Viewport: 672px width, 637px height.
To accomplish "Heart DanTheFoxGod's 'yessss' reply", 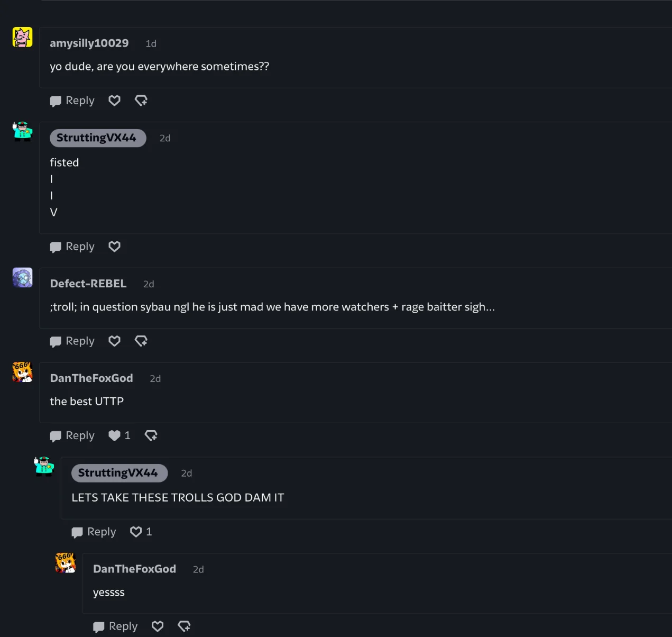I will (158, 626).
